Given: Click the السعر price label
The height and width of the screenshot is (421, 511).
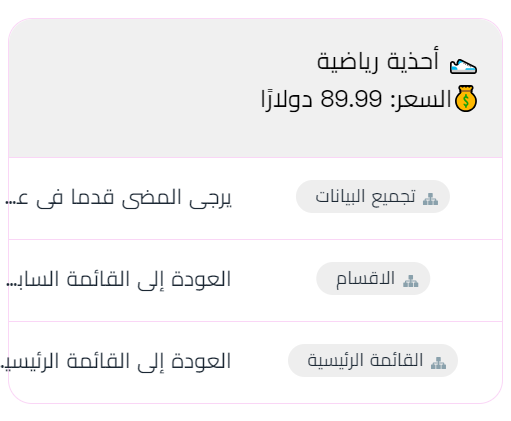Looking at the screenshot, I should (x=421, y=99).
